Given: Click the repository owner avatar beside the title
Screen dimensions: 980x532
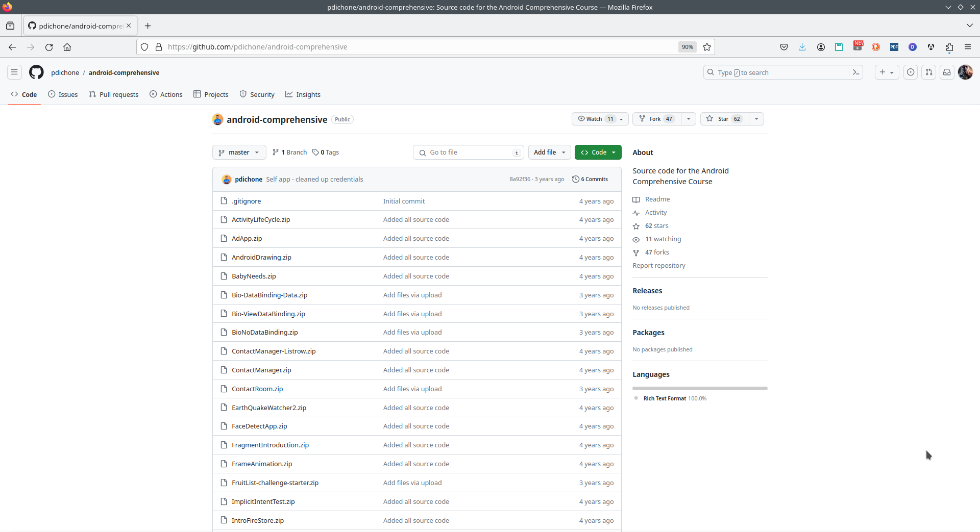Looking at the screenshot, I should (218, 119).
